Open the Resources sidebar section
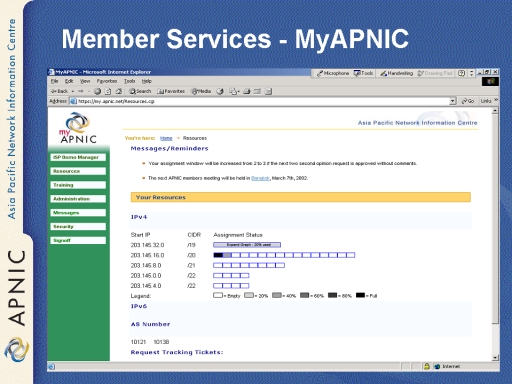 [x=78, y=171]
